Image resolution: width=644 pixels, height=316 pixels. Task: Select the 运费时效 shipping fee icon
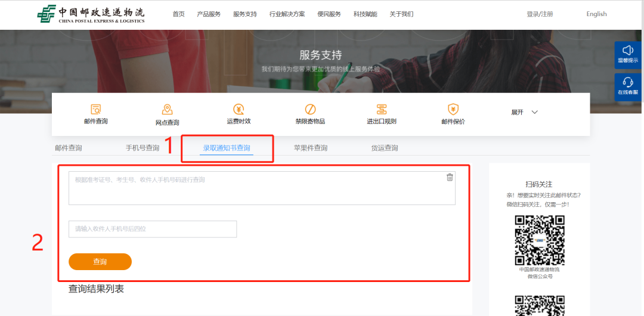pyautogui.click(x=239, y=109)
